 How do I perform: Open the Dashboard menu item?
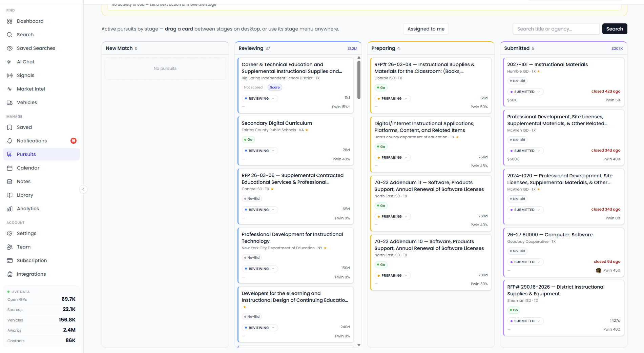coord(41,21)
